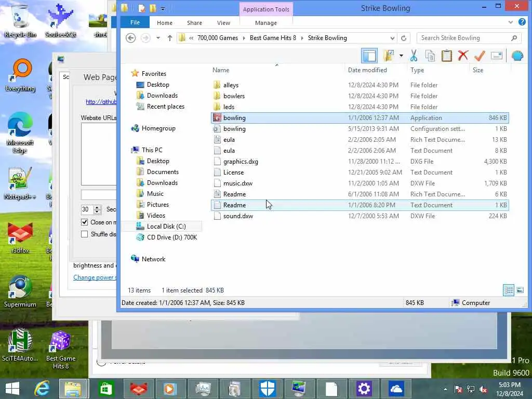This screenshot has height=399, width=532.
Task: Open folder options dropdown arrow in toolbar
Action: tap(401, 56)
